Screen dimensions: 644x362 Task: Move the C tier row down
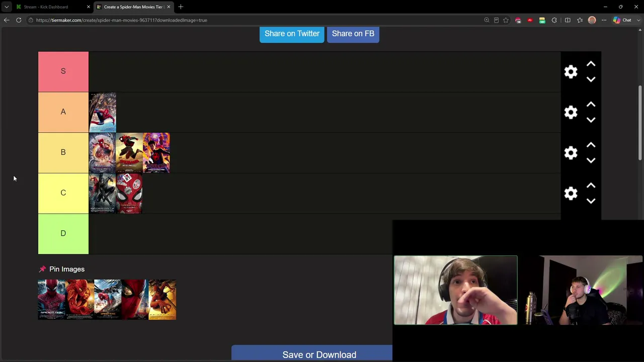point(591,201)
